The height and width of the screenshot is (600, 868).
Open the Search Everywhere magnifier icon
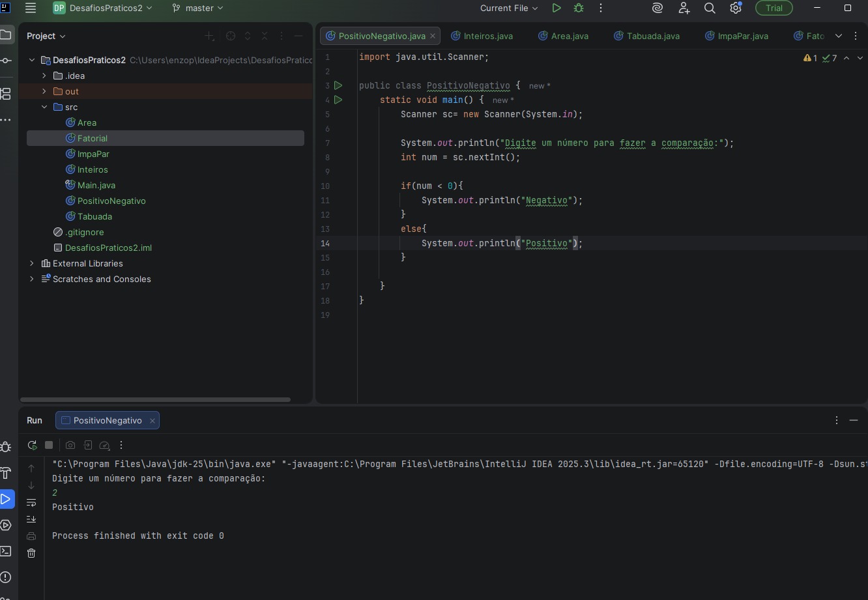[710, 8]
